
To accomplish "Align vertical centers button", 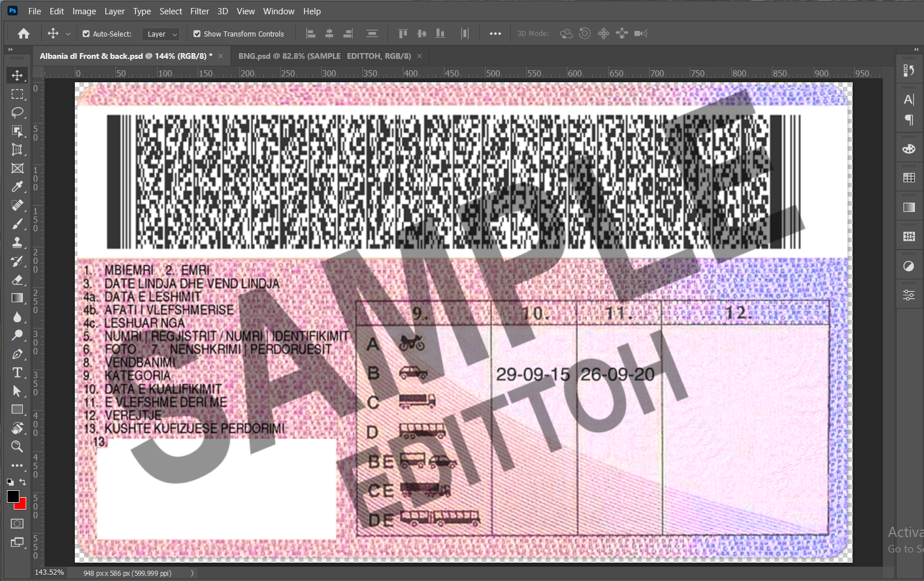I will pos(422,34).
